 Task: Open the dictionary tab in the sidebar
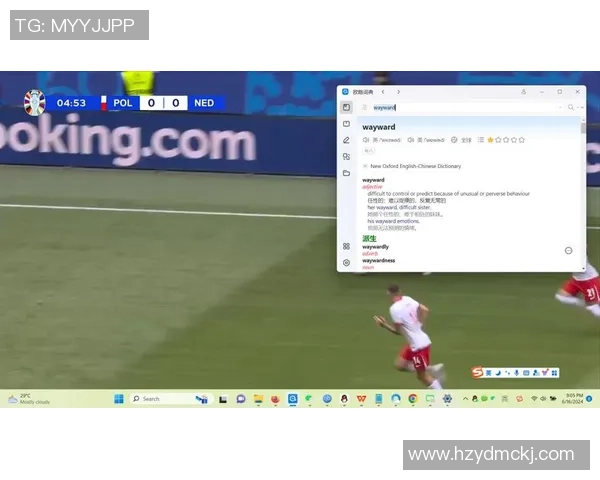346,107
